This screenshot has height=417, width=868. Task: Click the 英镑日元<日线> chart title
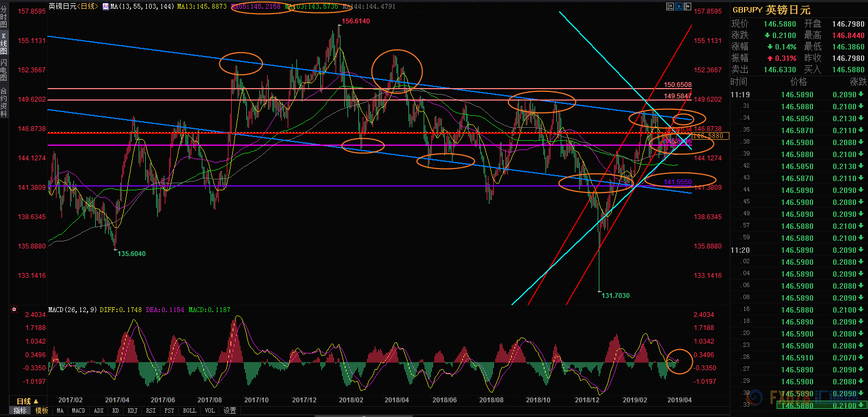tap(74, 7)
